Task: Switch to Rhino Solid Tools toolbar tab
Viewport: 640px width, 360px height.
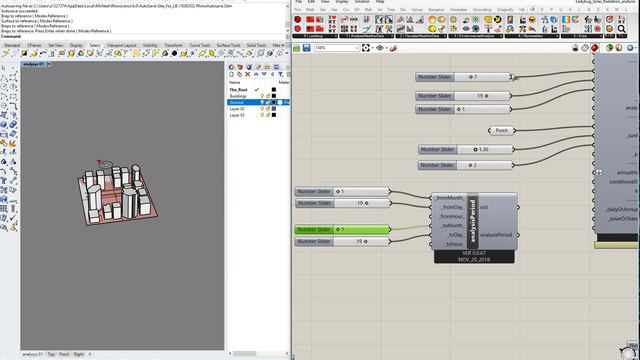Action: click(x=256, y=45)
